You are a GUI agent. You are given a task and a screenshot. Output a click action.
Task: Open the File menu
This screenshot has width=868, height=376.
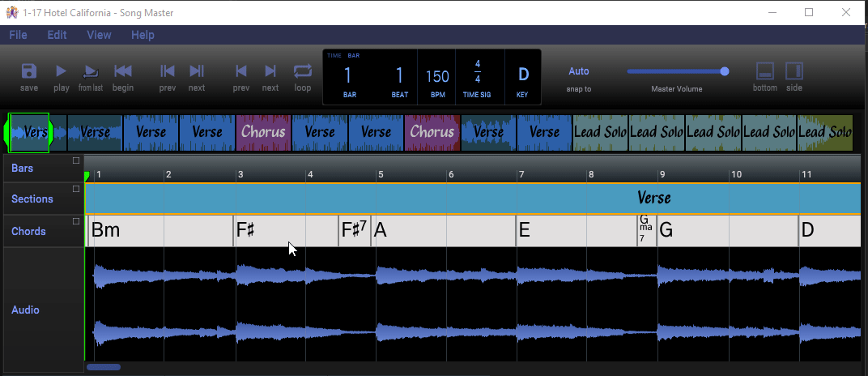(18, 35)
